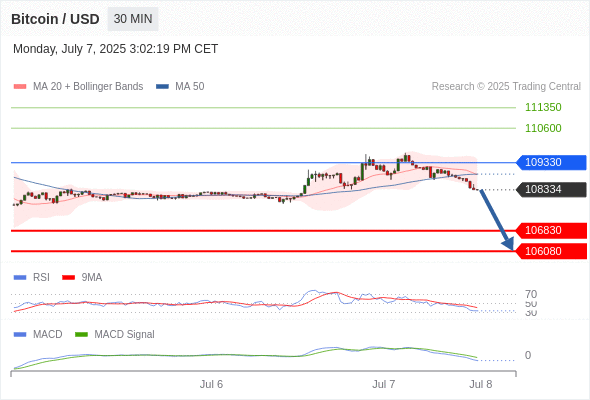Click the Jul 7 date axis marker
The width and height of the screenshot is (590, 400).
[x=383, y=384]
